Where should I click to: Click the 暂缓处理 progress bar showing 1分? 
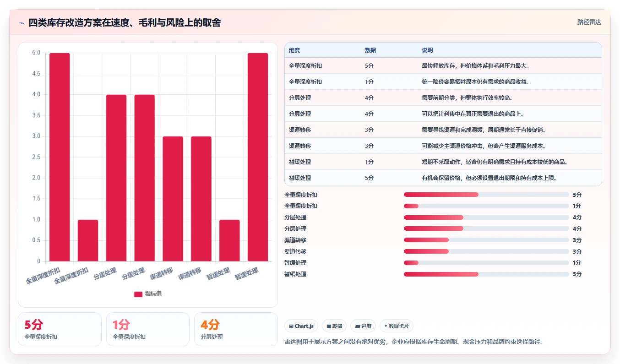(486, 263)
